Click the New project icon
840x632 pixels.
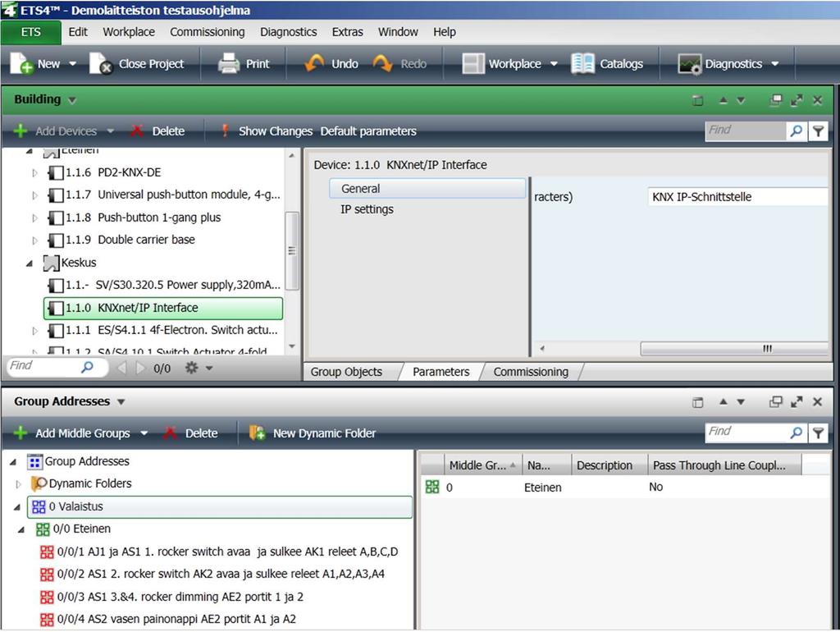tap(21, 63)
